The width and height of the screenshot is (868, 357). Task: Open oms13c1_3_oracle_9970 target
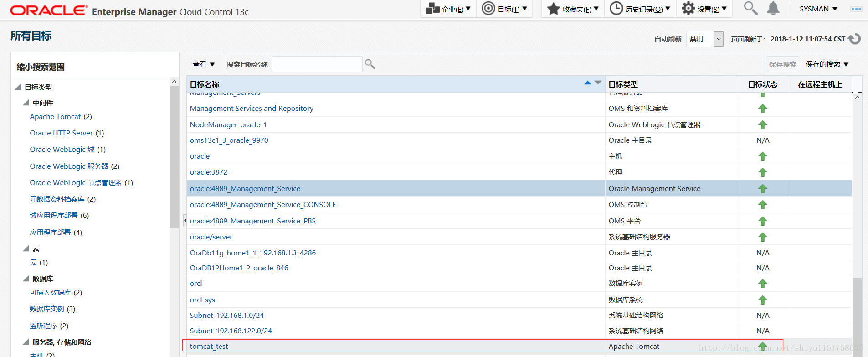pyautogui.click(x=229, y=140)
